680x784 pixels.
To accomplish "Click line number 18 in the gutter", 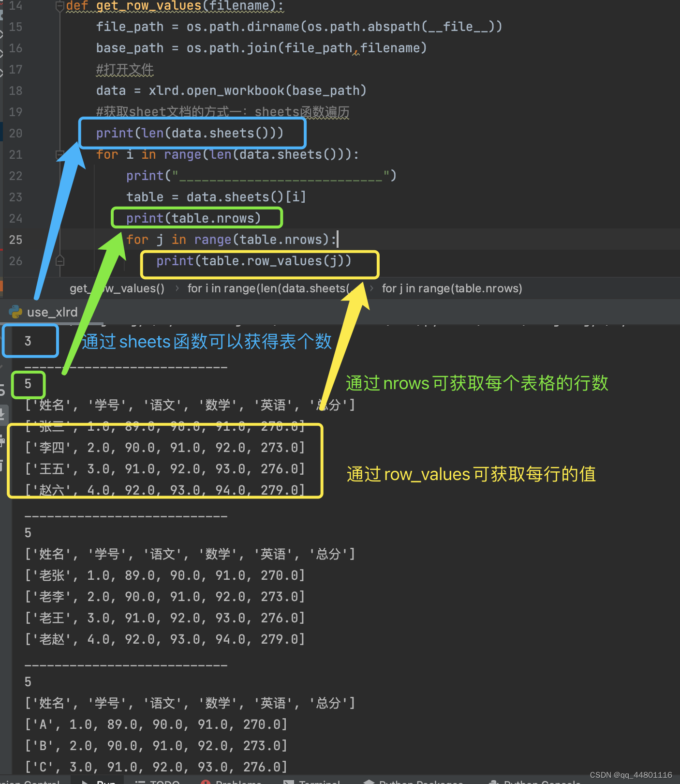I will [x=15, y=90].
